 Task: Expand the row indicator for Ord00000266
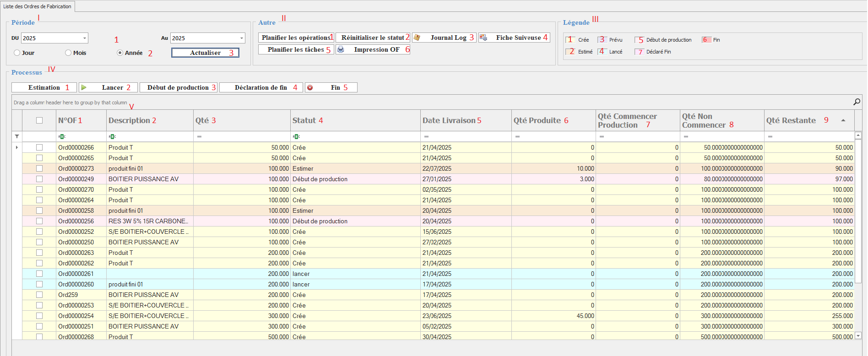click(x=17, y=147)
